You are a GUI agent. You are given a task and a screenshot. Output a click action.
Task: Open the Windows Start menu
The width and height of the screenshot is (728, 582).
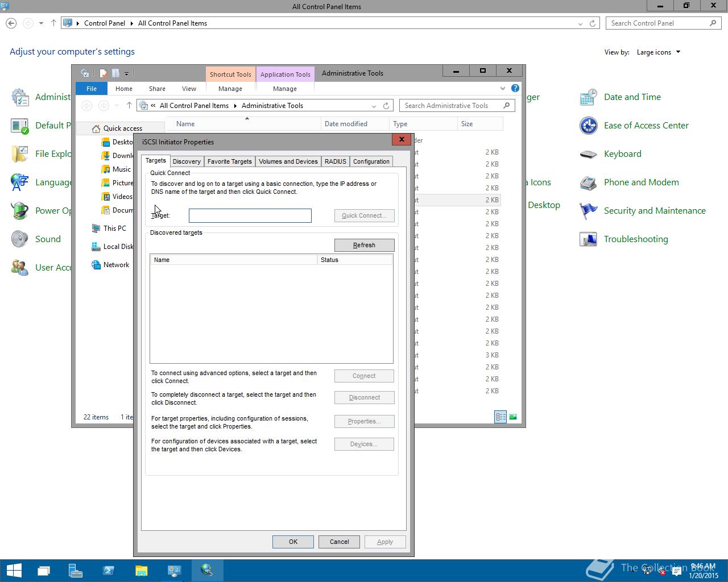(14, 571)
